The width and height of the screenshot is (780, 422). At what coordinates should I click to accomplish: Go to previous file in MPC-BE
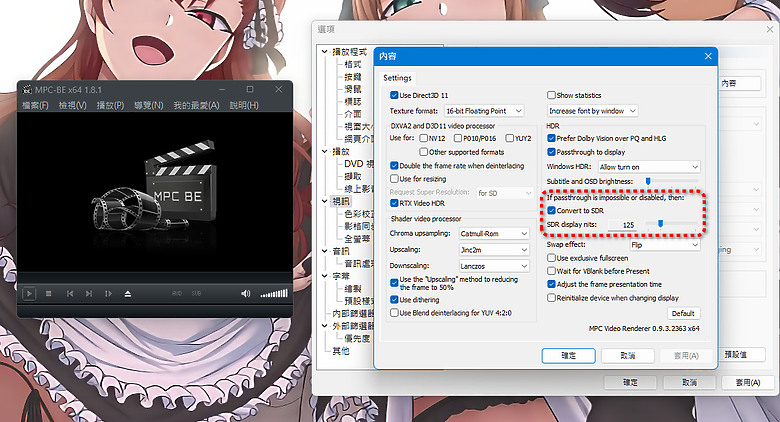pyautogui.click(x=70, y=294)
